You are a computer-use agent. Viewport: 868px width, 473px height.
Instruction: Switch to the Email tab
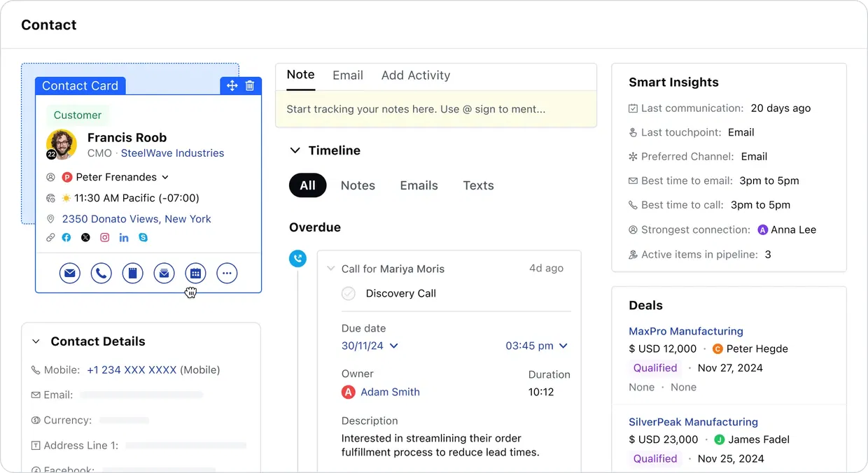(347, 76)
